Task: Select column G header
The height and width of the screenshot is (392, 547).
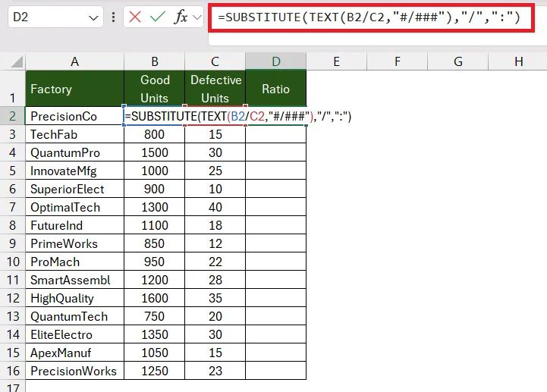Action: (458, 61)
